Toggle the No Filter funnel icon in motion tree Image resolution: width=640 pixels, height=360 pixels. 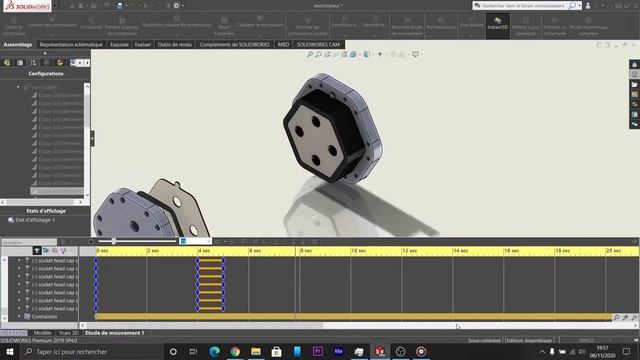pos(37,250)
